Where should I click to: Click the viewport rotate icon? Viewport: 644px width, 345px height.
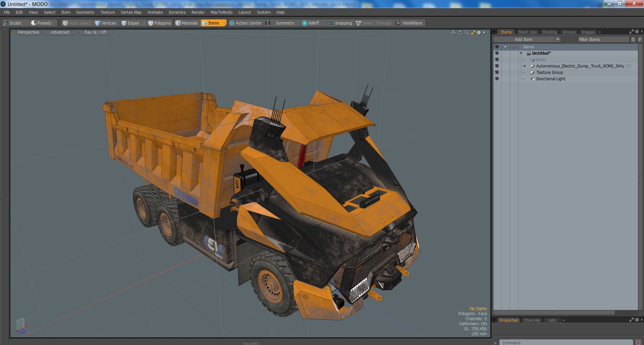pos(460,33)
